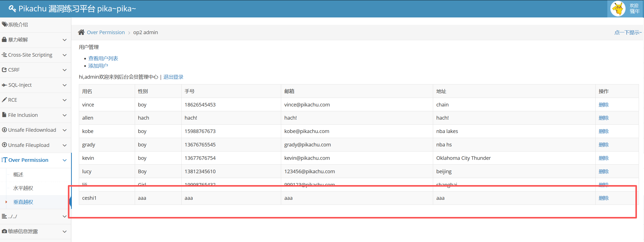
Task: Click the Pikachu 漏洞练习平台 title
Action: (x=77, y=9)
